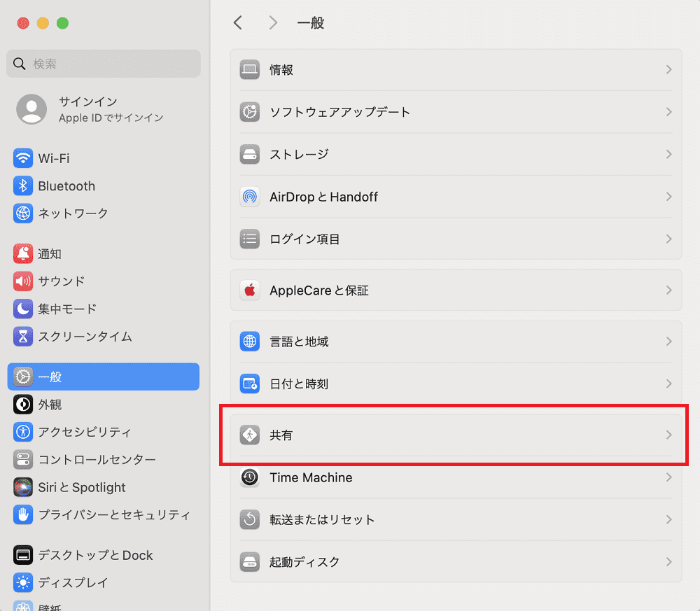The image size is (700, 611).
Task: Click the 検索 search field
Action: coord(103,64)
